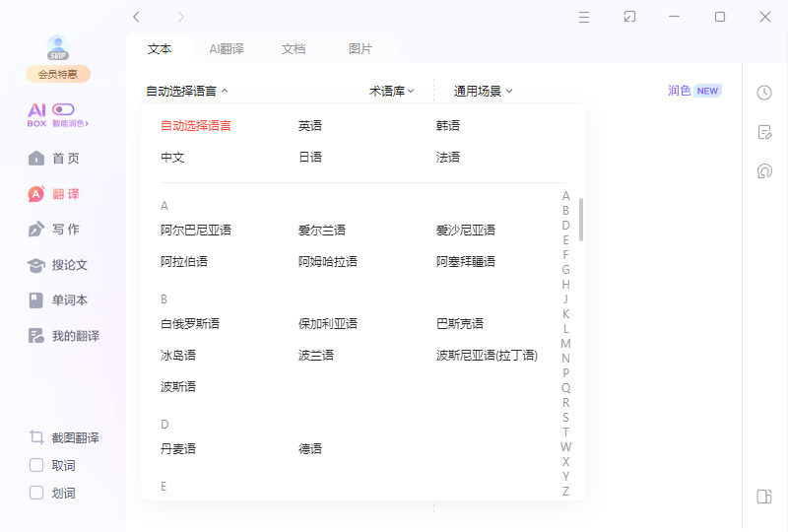This screenshot has height=532, width=788.
Task: Click the 润色 NEW button
Action: tap(694, 91)
